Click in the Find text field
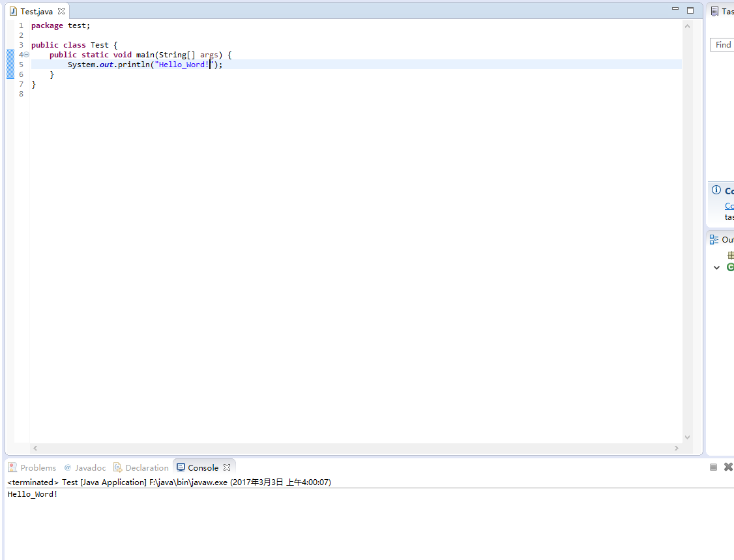The width and height of the screenshot is (734, 560). point(723,44)
